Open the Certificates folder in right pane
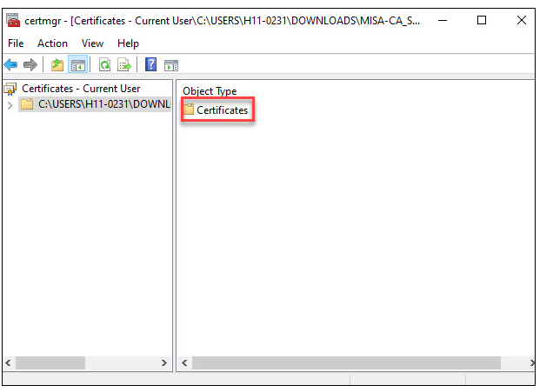Screen dimensions: 553x392 point(221,110)
